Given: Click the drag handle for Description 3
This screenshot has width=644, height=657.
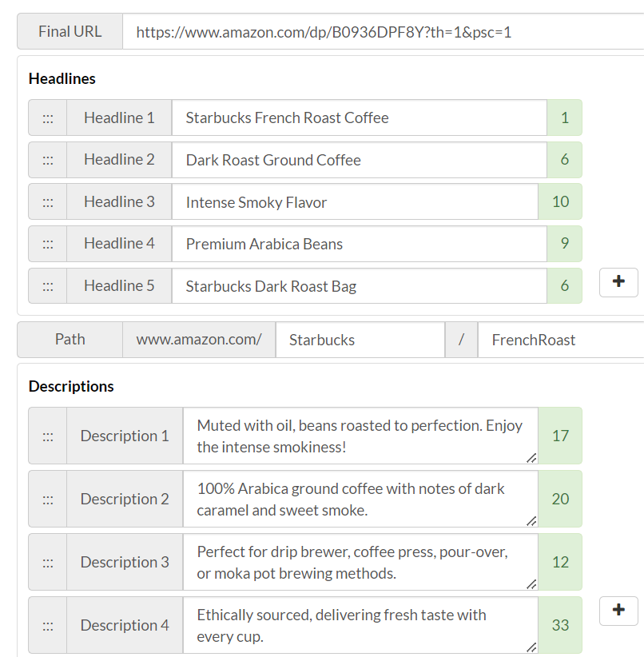Looking at the screenshot, I should (x=48, y=562).
